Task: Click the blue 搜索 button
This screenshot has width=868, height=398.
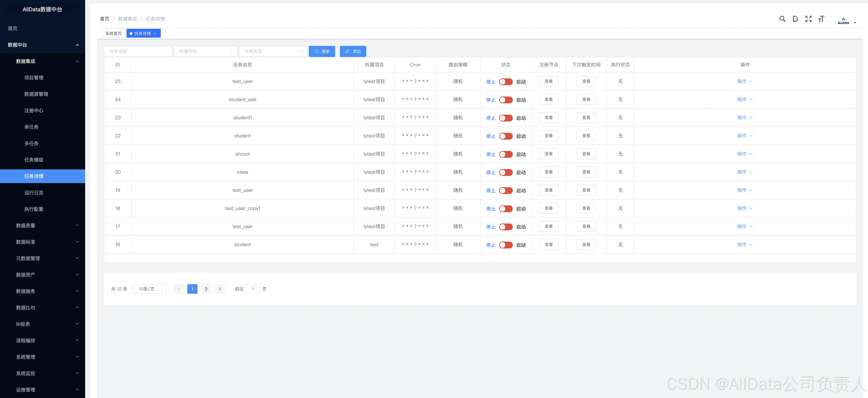Action: [x=322, y=51]
